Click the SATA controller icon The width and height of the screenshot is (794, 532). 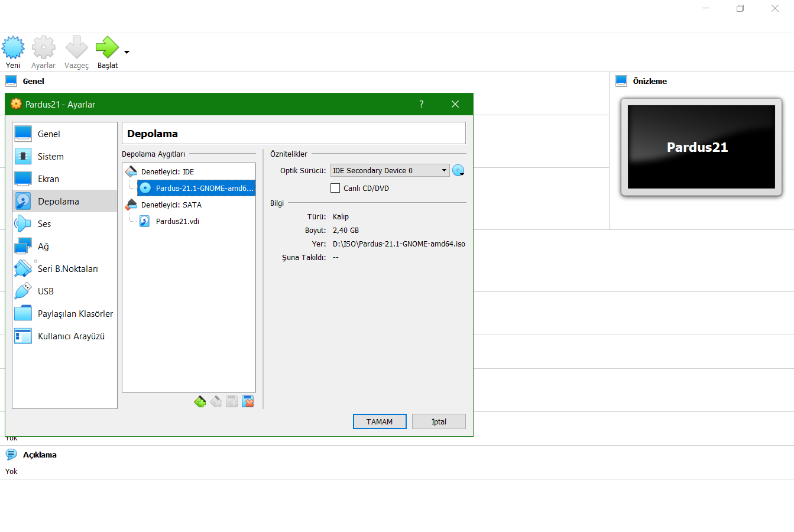[x=131, y=205]
